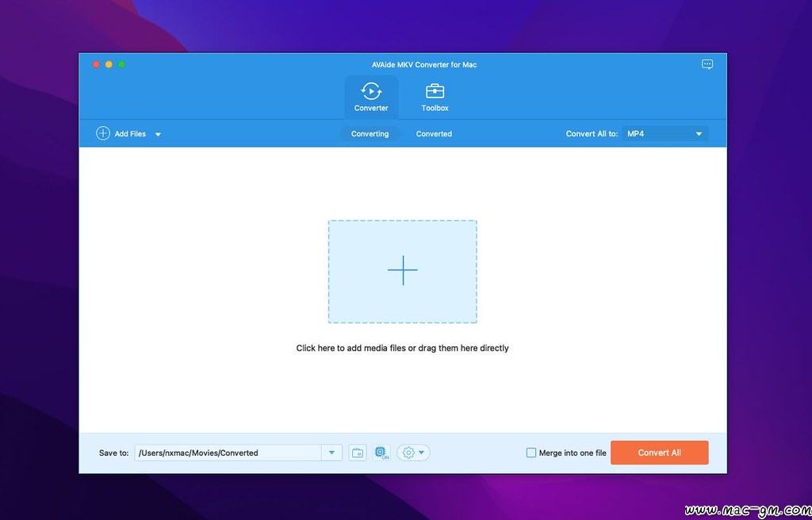This screenshot has height=520, width=812.
Task: Expand the Add Files dropdown arrow
Action: point(158,134)
